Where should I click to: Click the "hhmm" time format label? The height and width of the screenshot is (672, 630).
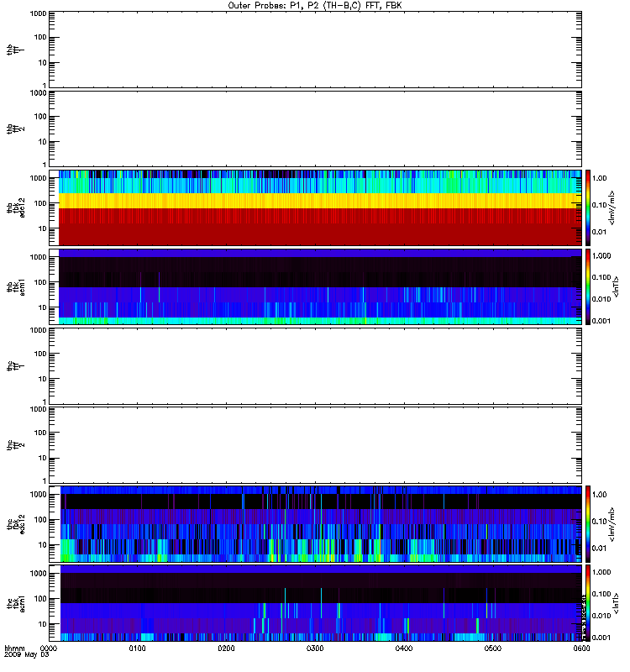click(x=14, y=648)
